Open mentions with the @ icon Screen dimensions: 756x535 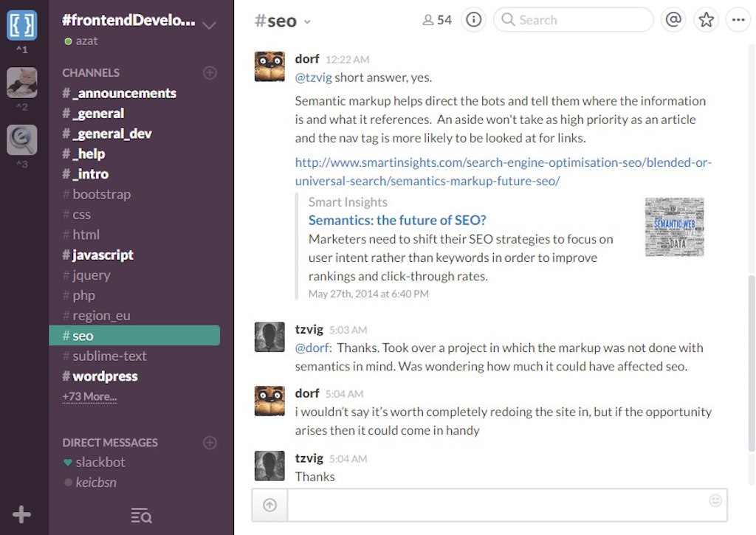(673, 20)
